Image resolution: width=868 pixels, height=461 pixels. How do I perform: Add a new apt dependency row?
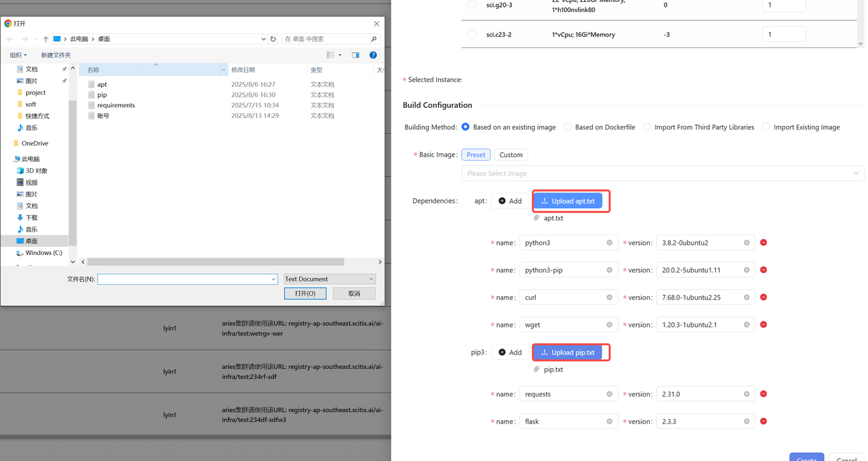click(510, 201)
